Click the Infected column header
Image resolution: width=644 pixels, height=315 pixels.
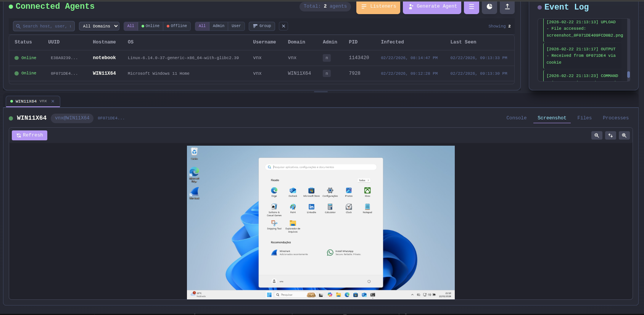392,42
